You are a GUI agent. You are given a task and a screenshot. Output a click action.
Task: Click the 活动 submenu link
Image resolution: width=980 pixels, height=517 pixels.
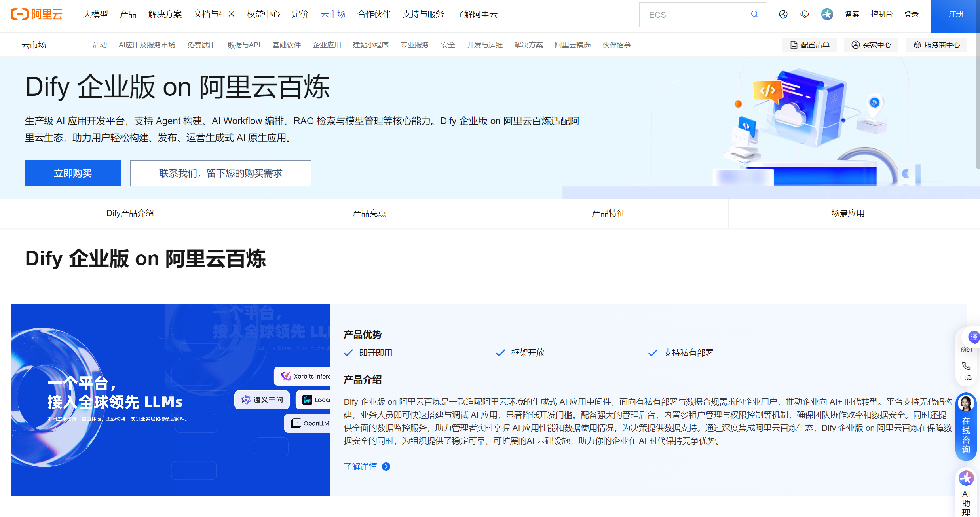point(100,45)
